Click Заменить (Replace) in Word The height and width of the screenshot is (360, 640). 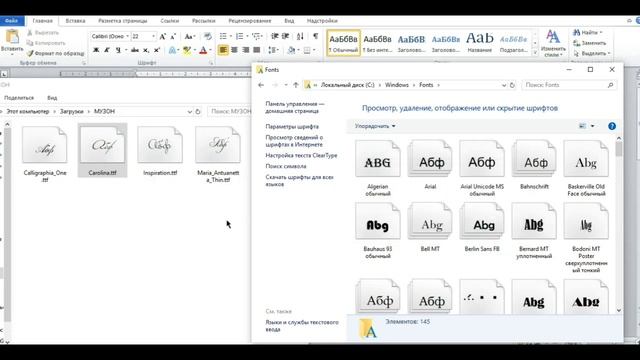point(590,43)
